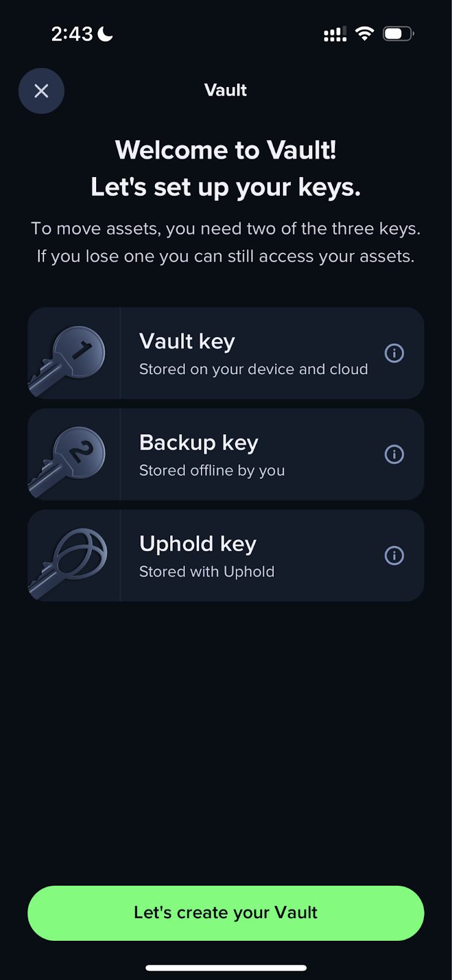This screenshot has height=980, width=452.
Task: Tap the cellular signal icon
Action: pos(334,34)
